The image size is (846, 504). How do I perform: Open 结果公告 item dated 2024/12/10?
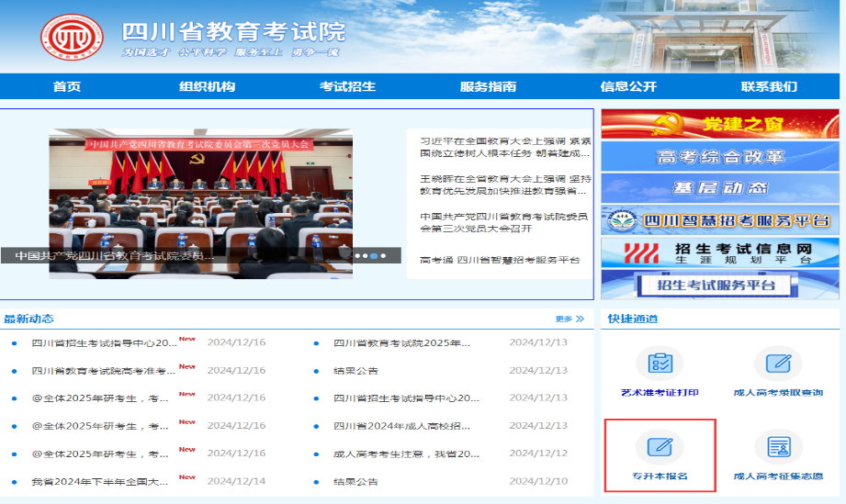coord(355,481)
